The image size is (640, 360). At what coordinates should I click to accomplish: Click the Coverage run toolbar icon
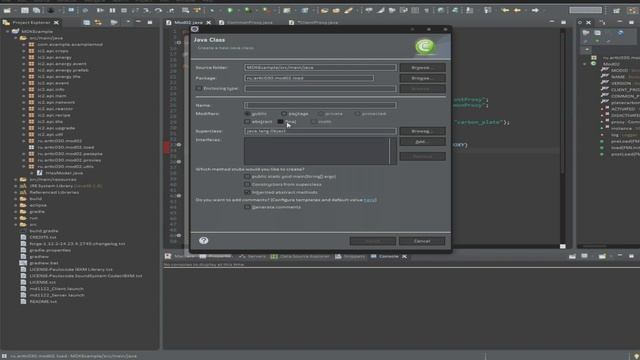(x=247, y=10)
